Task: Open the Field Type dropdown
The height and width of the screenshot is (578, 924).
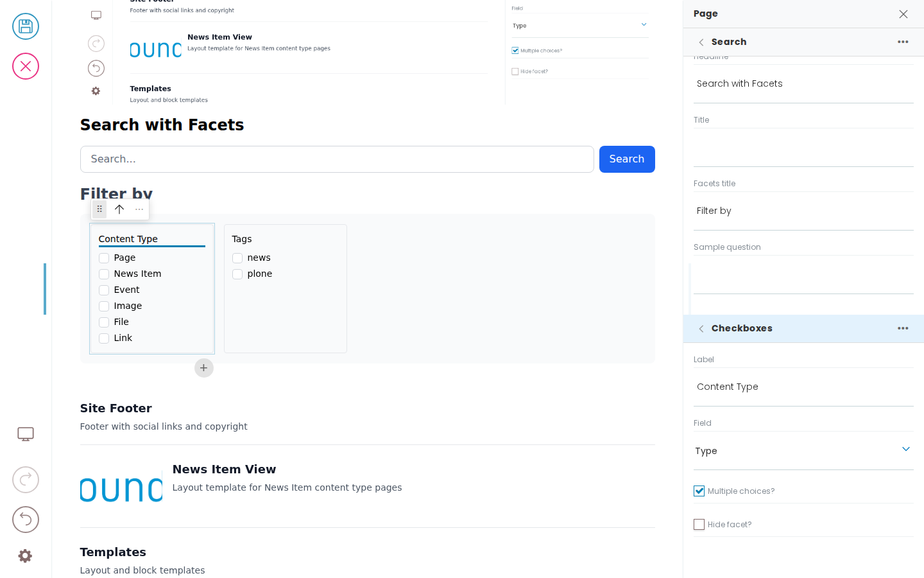Action: pos(803,451)
